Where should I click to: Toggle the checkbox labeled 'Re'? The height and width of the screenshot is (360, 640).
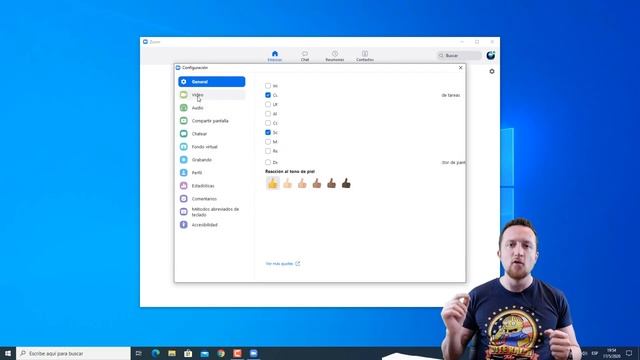[x=268, y=151]
